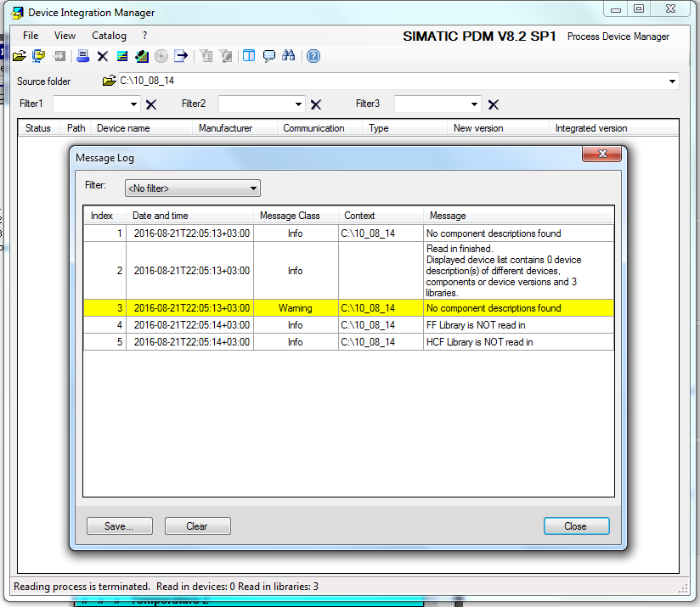Click the binoculars search toolbar icon

click(288, 56)
